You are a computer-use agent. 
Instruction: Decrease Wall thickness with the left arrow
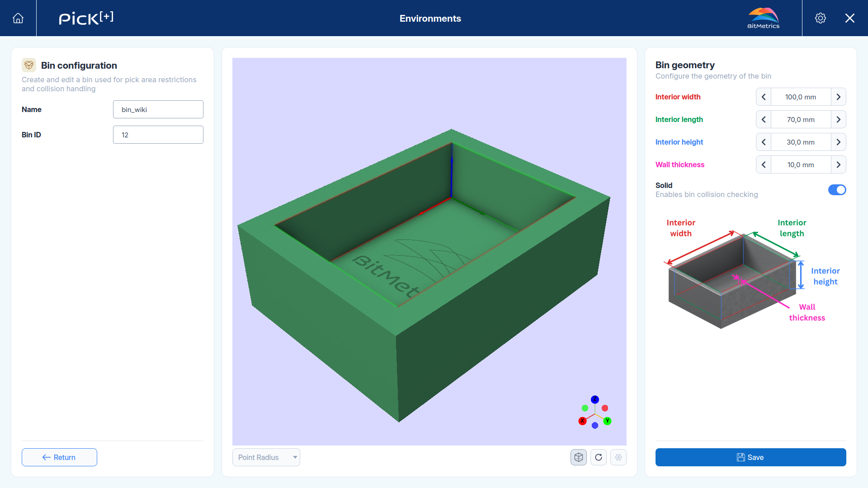click(x=764, y=164)
